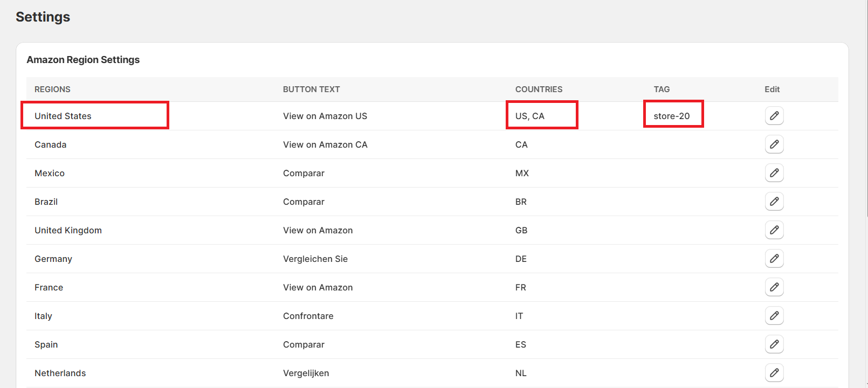Screen dimensions: 868x388
Task: Select the United Kingdom region name
Action: coord(68,230)
